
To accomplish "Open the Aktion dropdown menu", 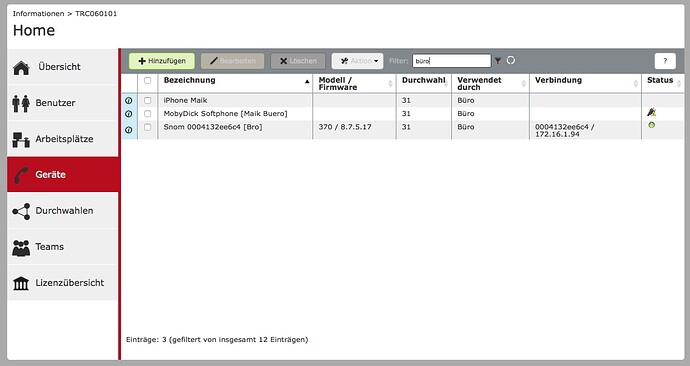I will [357, 61].
